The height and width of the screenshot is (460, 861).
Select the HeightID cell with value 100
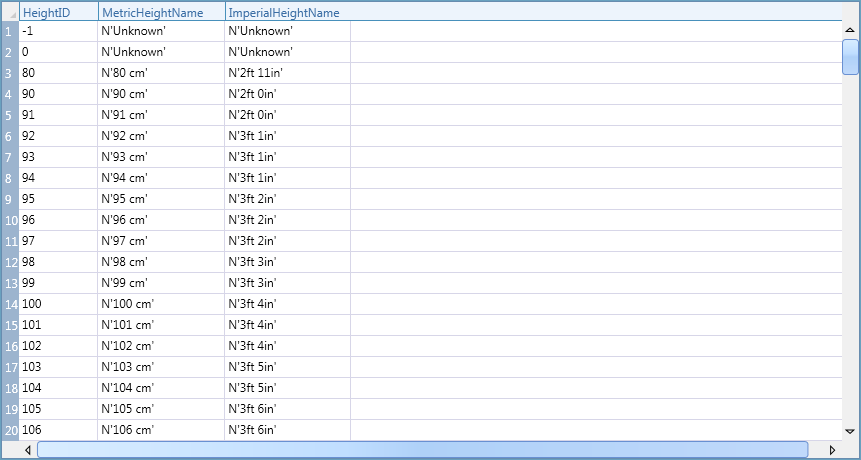(x=59, y=304)
